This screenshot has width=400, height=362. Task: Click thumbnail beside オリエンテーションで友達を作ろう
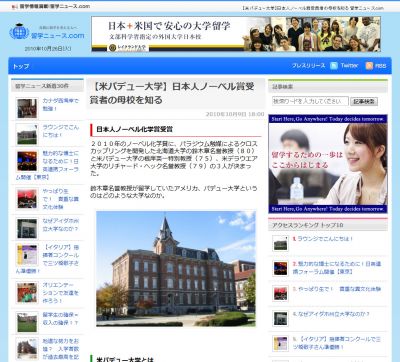point(27,292)
